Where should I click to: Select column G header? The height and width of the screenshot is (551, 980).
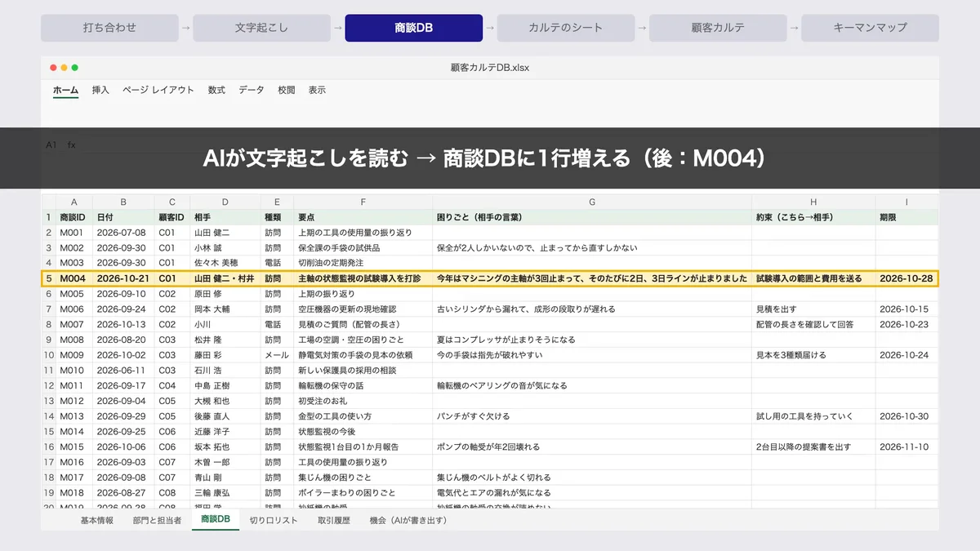tap(593, 202)
